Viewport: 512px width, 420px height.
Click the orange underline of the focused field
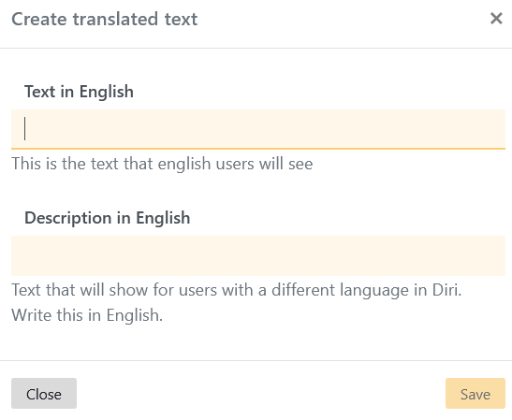(258, 149)
